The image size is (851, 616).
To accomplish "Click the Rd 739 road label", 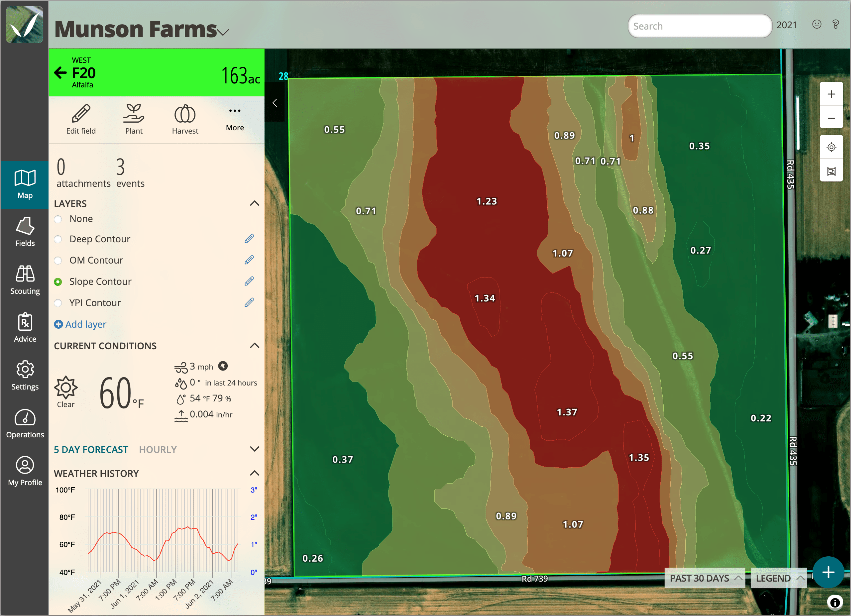I will (x=535, y=579).
